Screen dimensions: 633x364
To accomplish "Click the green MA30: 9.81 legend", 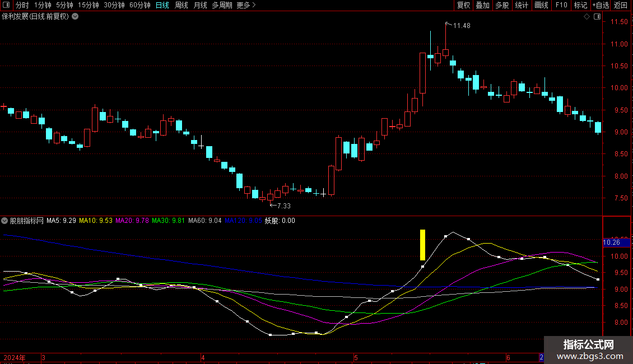I will pyautogui.click(x=168, y=221).
